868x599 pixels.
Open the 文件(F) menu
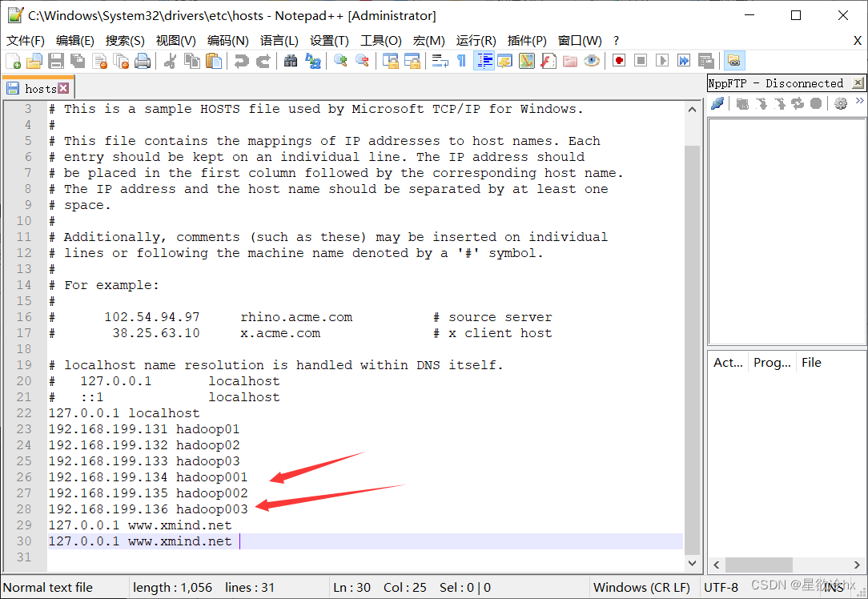tap(26, 40)
